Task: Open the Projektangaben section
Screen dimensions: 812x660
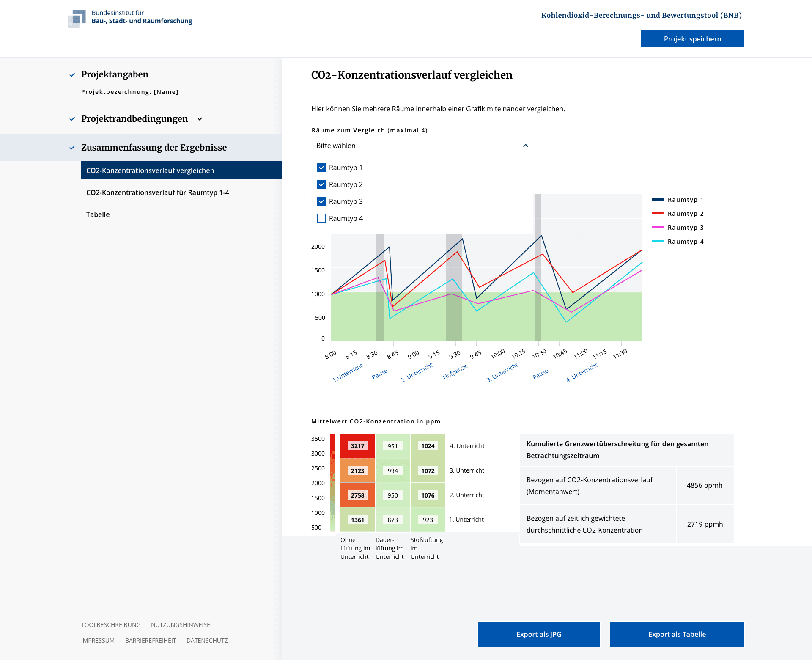Action: tap(115, 74)
